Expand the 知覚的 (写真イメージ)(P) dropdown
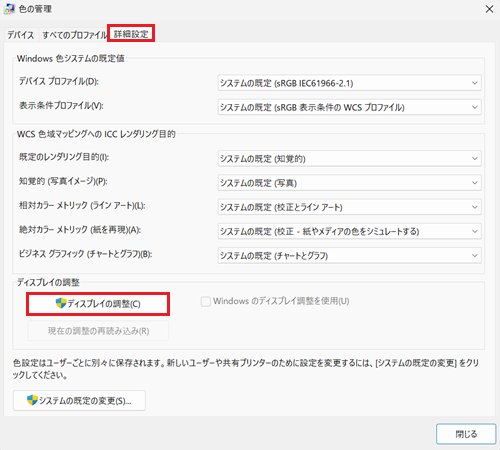This screenshot has height=450, width=500. coord(349,183)
